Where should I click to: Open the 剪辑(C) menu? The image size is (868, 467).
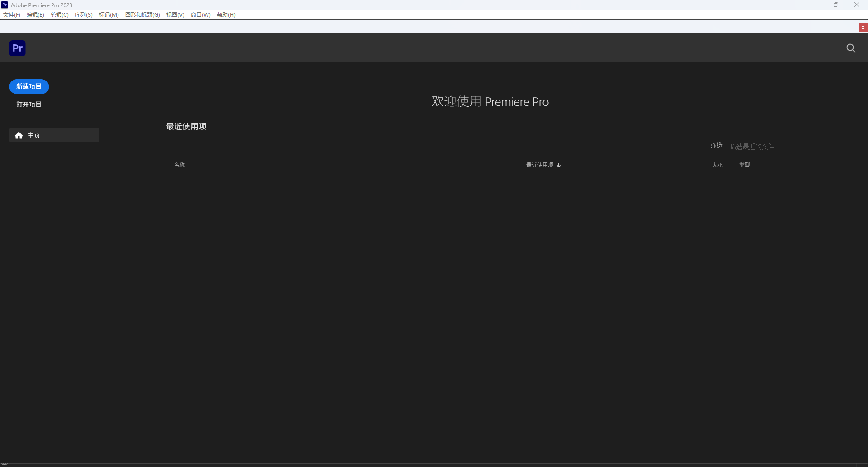tap(60, 15)
